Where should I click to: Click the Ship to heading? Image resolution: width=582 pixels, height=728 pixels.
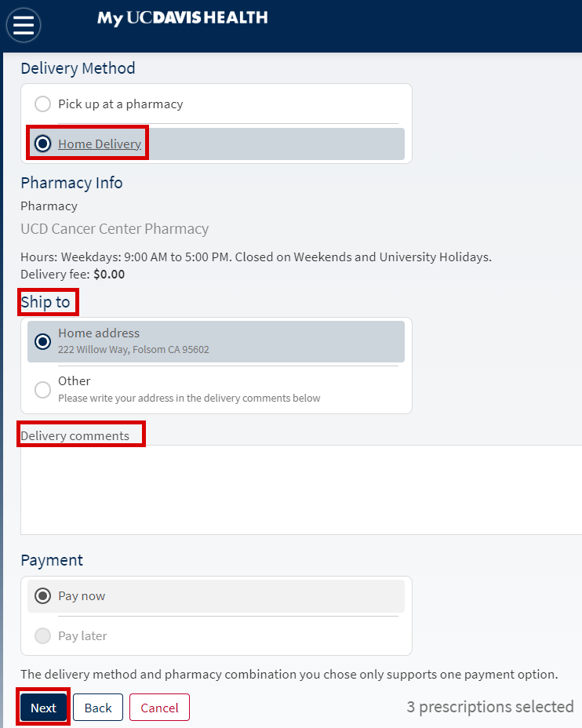[45, 302]
